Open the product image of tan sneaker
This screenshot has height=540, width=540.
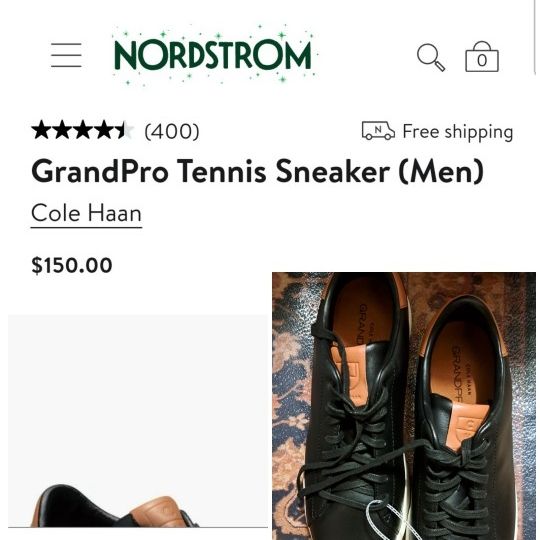pyautogui.click(x=138, y=421)
